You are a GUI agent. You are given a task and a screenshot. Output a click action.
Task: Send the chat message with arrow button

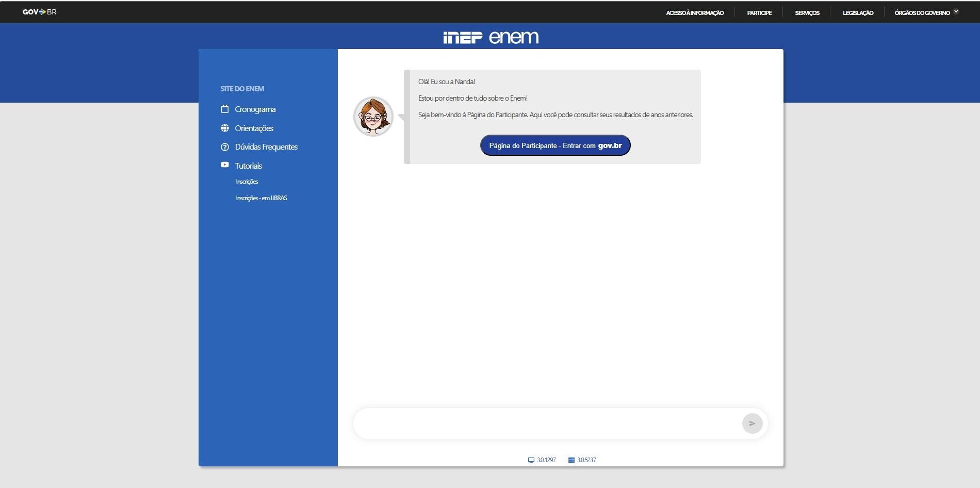(x=752, y=424)
